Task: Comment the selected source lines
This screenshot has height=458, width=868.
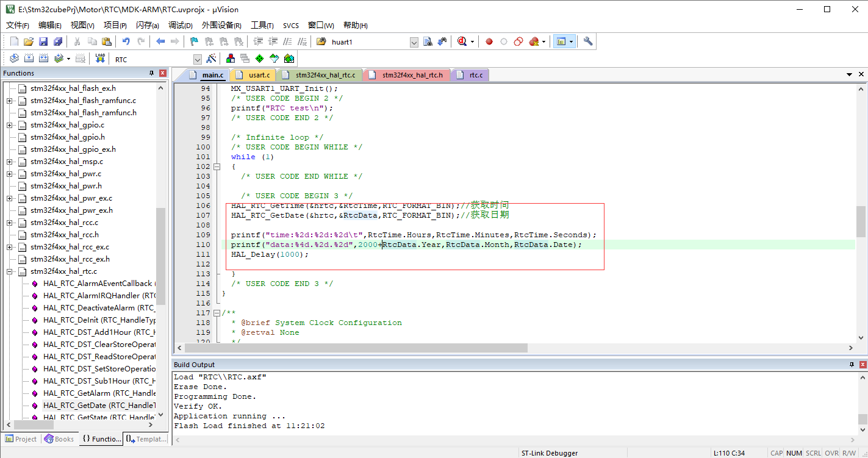Action: click(287, 41)
